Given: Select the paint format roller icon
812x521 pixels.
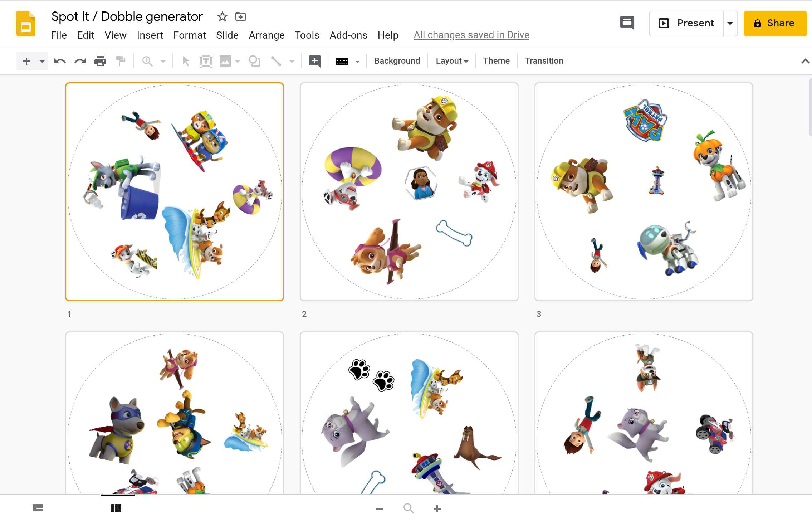Looking at the screenshot, I should coord(121,61).
